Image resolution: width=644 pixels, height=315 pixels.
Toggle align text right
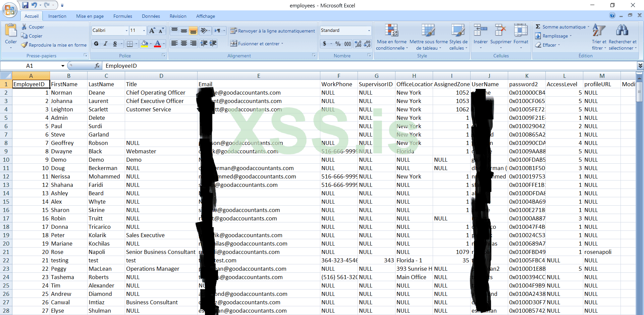(x=193, y=43)
